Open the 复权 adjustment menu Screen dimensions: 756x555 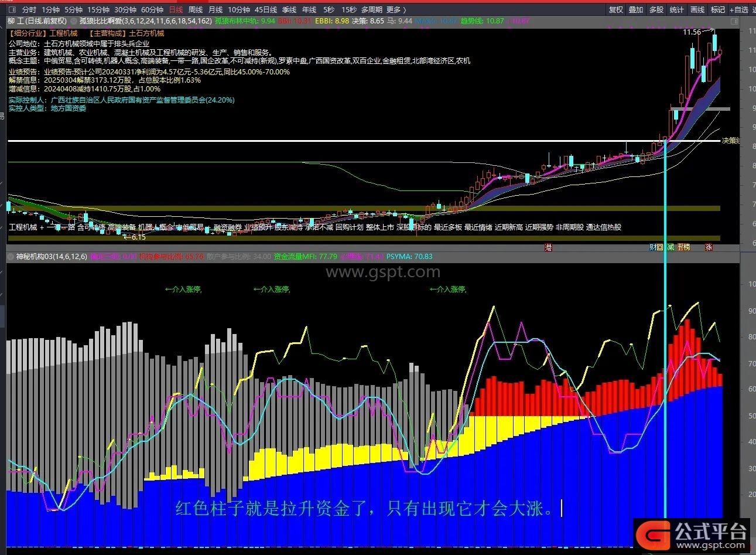click(x=616, y=9)
